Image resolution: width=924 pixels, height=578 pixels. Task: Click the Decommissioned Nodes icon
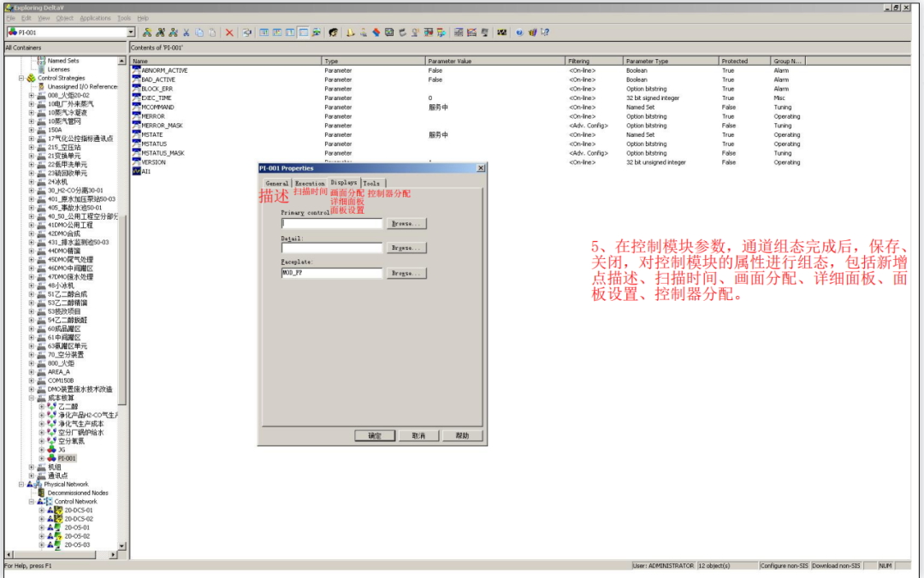coord(41,492)
